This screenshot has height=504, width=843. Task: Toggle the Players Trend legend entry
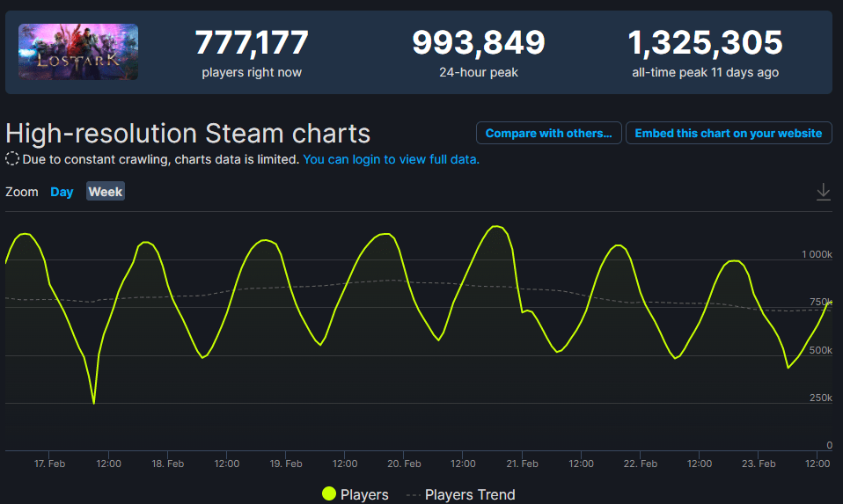tap(461, 494)
